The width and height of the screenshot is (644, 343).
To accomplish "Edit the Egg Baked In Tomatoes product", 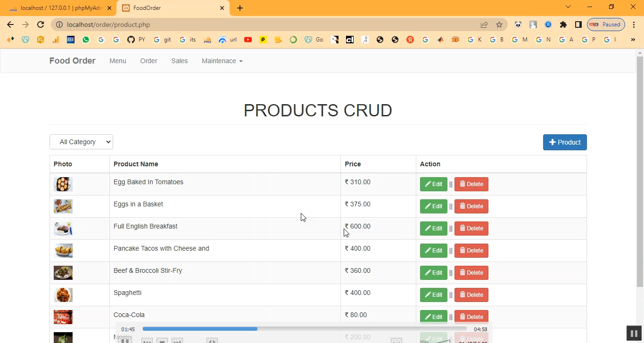I will 433,184.
